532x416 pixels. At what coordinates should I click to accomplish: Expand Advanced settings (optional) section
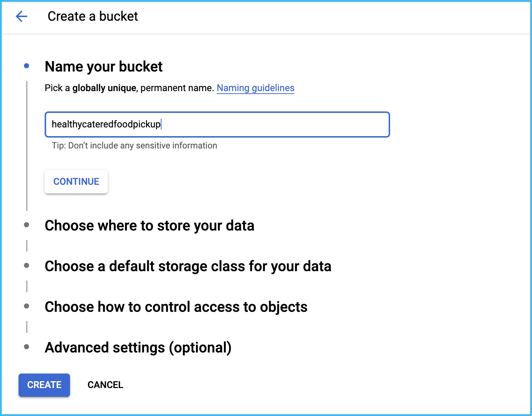click(138, 347)
